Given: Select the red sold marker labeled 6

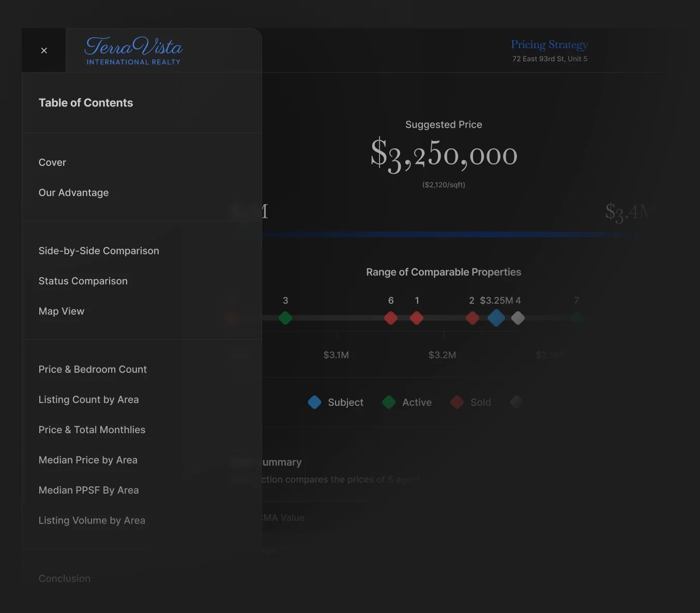Looking at the screenshot, I should tap(391, 318).
